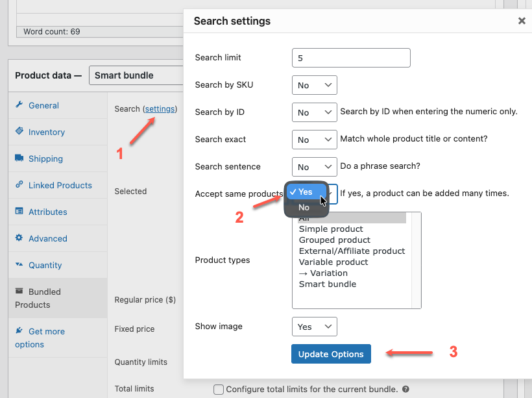532x398 pixels.
Task: Select Smart bundle in Product types list
Action: [x=352, y=284]
